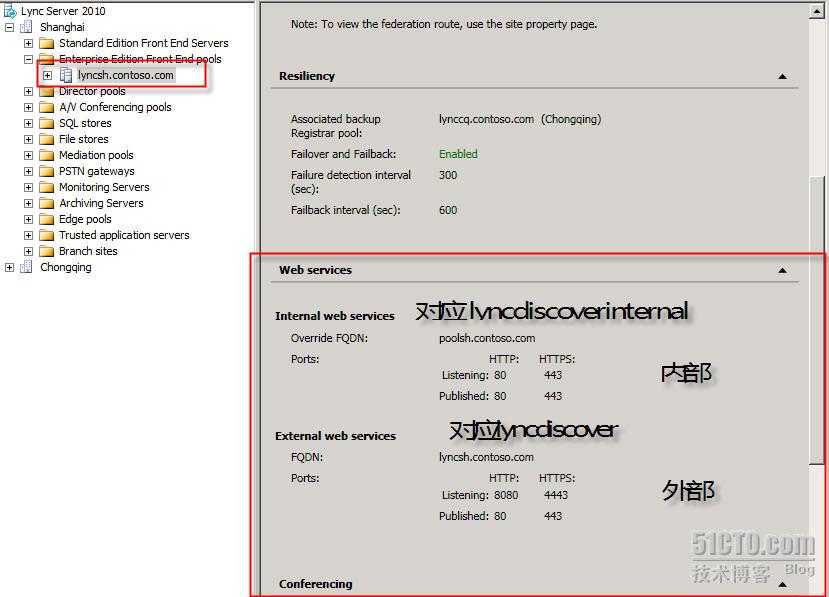The width and height of the screenshot is (829, 597).
Task: Click external listening HTTPS port 4443
Action: point(556,495)
